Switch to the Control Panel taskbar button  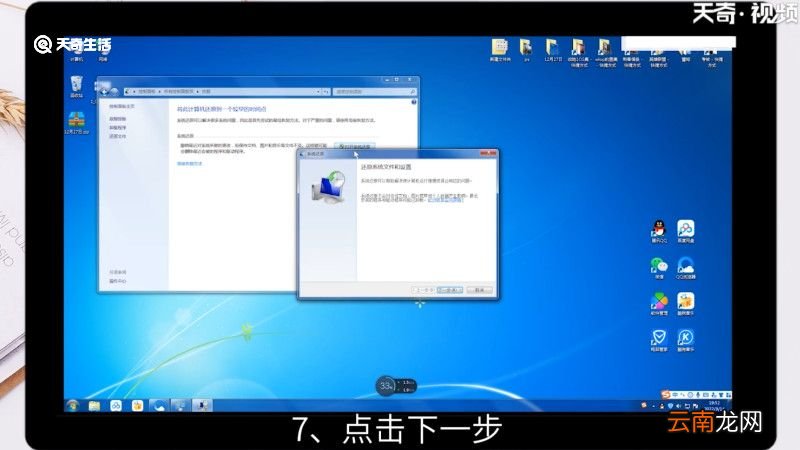[180, 406]
